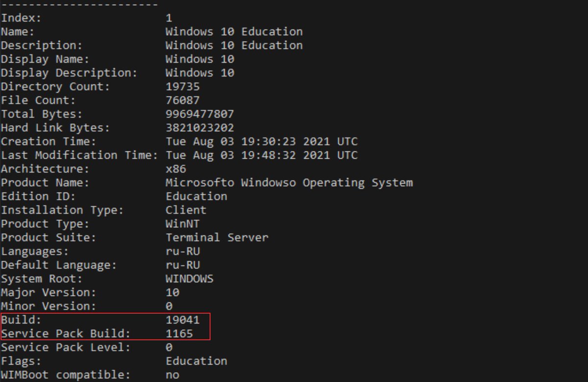
Task: Select Display Description value Windows 10
Action: coord(200,73)
